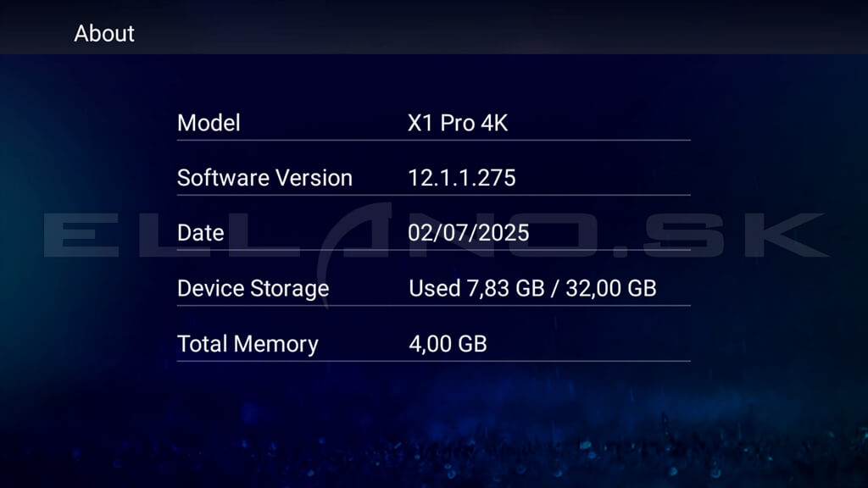Select the Device Storage label

coord(253,288)
